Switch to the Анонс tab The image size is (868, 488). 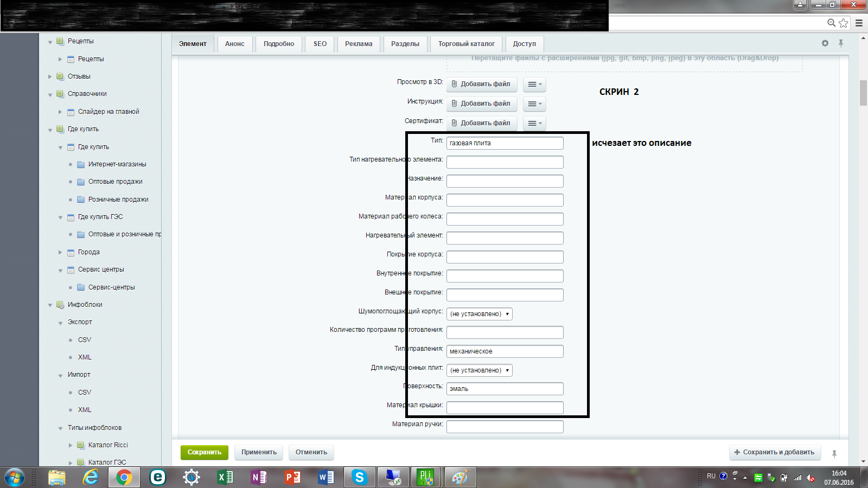point(235,44)
